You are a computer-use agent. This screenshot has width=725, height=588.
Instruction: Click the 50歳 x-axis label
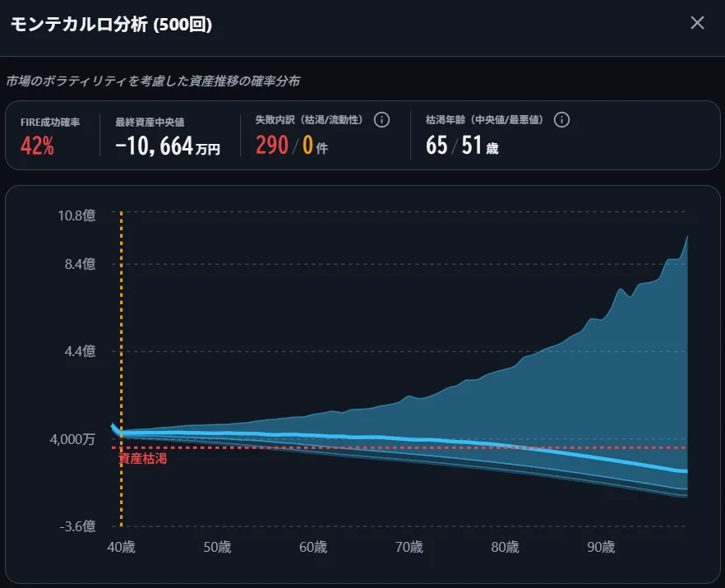pos(217,547)
